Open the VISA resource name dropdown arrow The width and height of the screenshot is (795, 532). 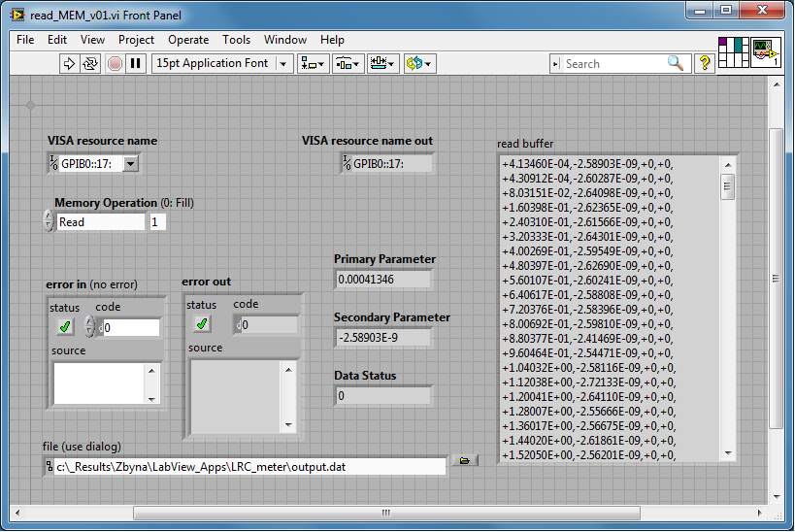[130, 164]
